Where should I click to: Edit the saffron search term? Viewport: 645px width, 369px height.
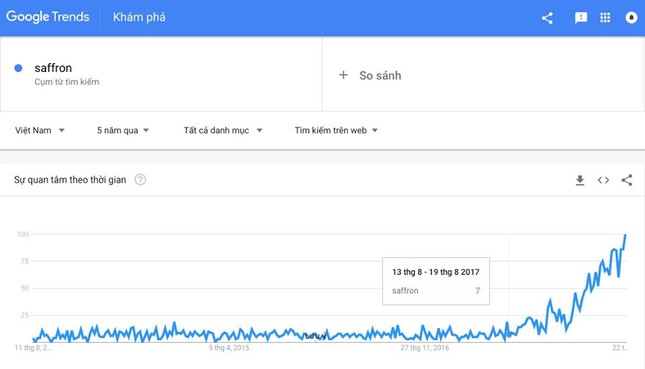tap(53, 68)
